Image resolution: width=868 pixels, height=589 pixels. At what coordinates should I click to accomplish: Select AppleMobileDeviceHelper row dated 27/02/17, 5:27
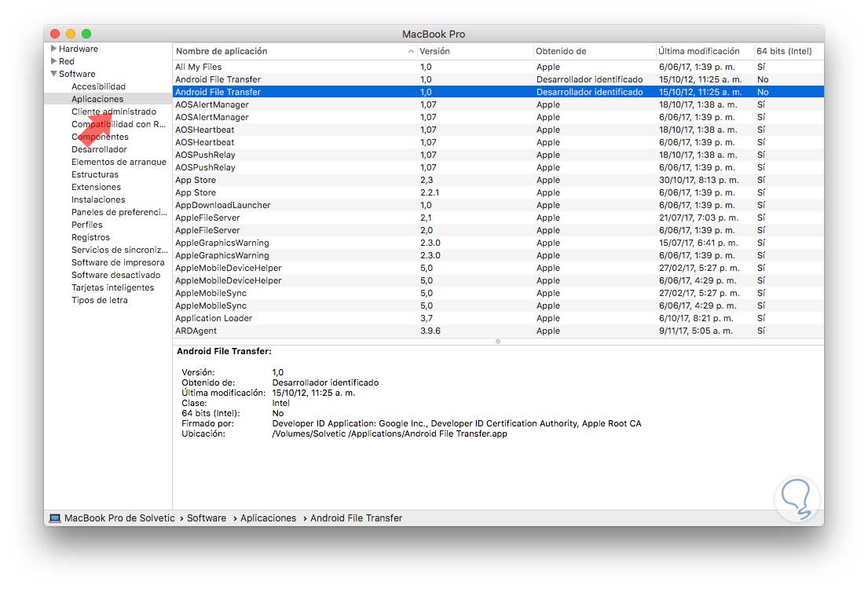pos(498,268)
